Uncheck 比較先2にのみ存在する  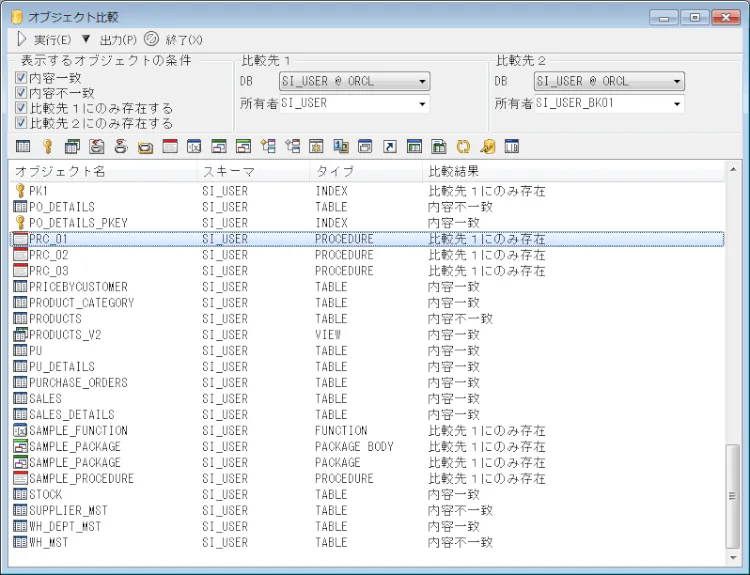pyautogui.click(x=21, y=123)
